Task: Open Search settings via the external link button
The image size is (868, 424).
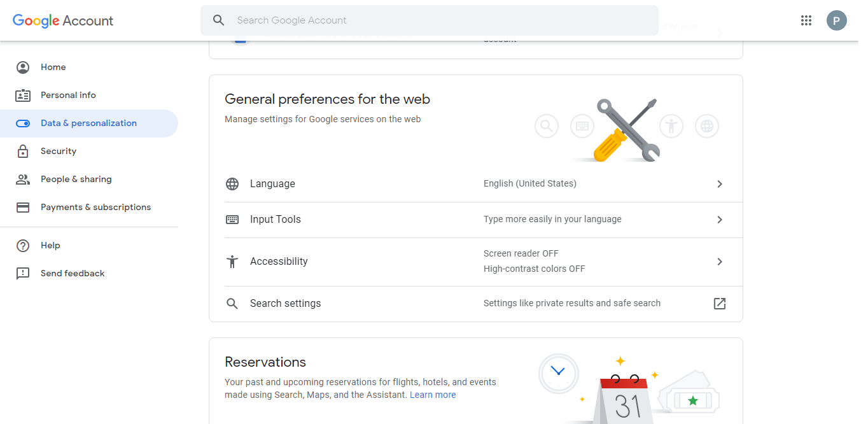Action: [720, 304]
